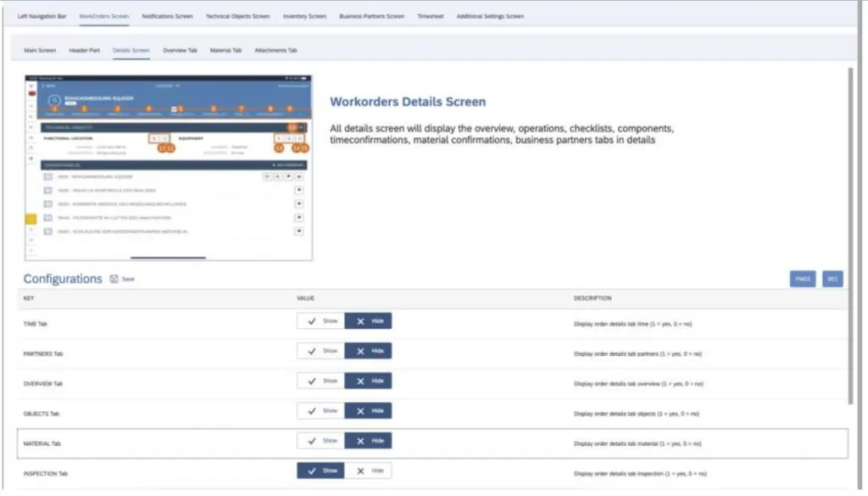
Task: Switch to Notifications Screen tab
Action: (x=167, y=17)
